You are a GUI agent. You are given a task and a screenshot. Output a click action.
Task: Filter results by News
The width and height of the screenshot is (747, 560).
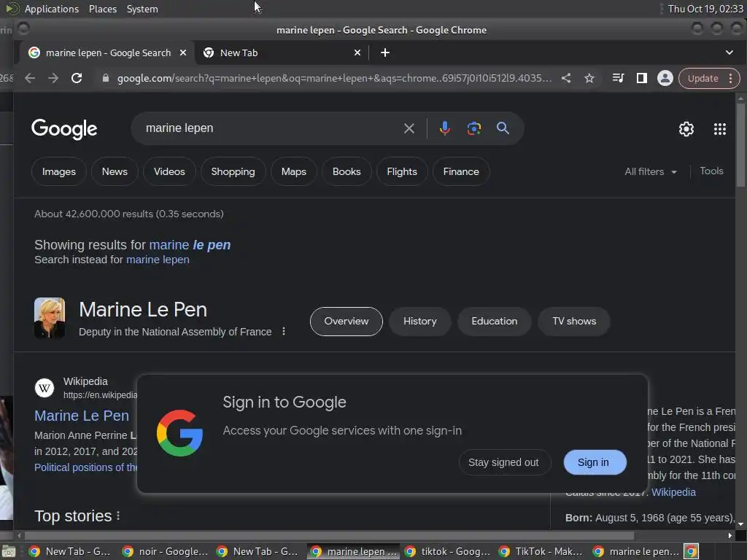(x=115, y=171)
